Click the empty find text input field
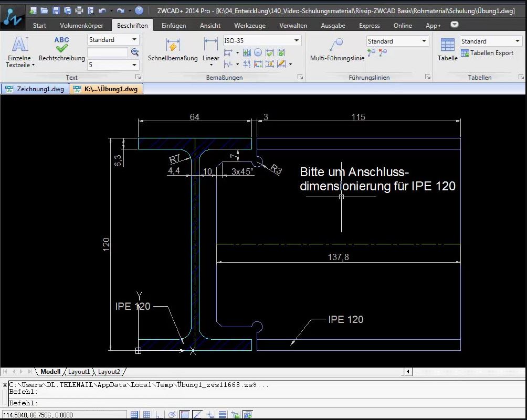The height and width of the screenshot is (420, 527). (x=108, y=52)
